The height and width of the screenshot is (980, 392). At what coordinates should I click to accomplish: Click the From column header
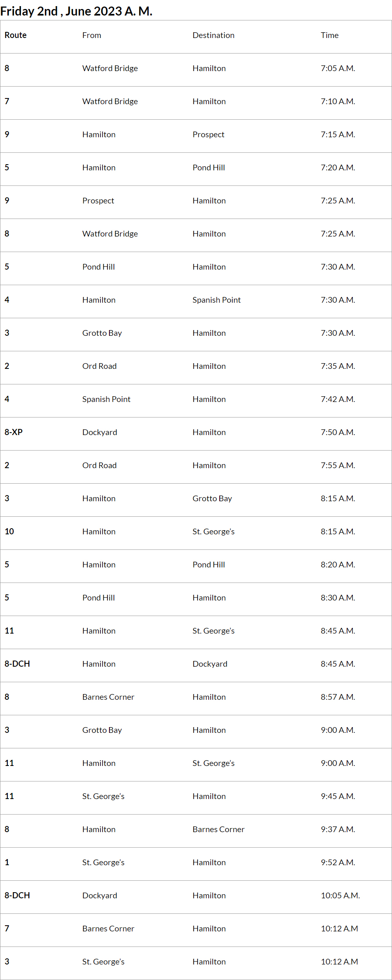91,36
